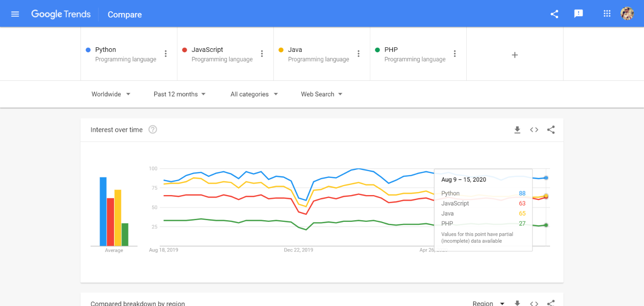The width and height of the screenshot is (644, 306).
Task: Click the Dec 22, 2019 axis label
Action: coord(299,250)
